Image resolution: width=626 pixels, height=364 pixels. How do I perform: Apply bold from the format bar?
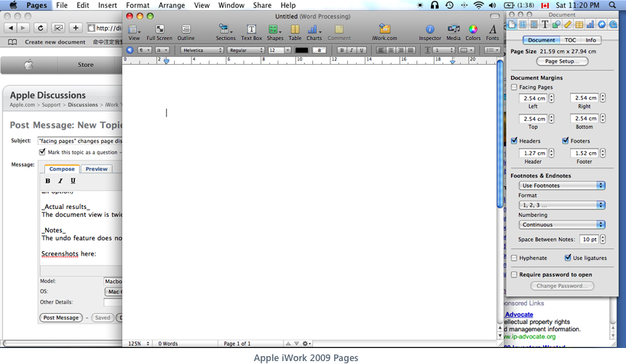pyautogui.click(x=341, y=50)
